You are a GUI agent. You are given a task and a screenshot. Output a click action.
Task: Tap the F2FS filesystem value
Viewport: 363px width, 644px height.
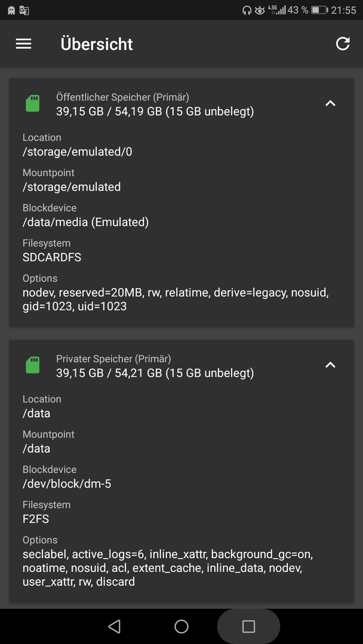click(36, 519)
